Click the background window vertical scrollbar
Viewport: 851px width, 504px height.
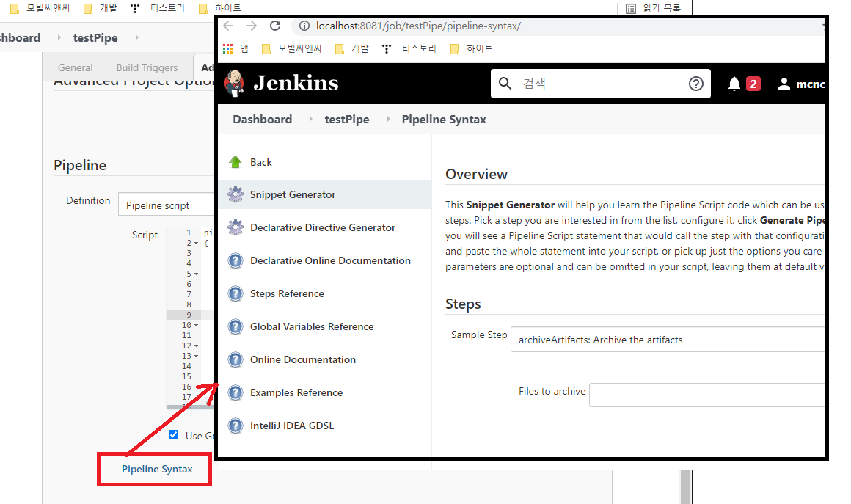pyautogui.click(x=686, y=486)
